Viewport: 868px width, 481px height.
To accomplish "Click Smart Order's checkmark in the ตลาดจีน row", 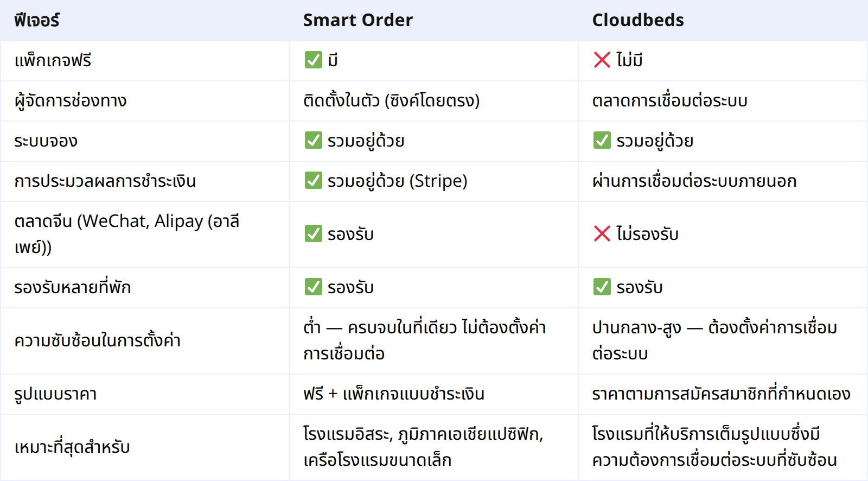I will coord(314,233).
